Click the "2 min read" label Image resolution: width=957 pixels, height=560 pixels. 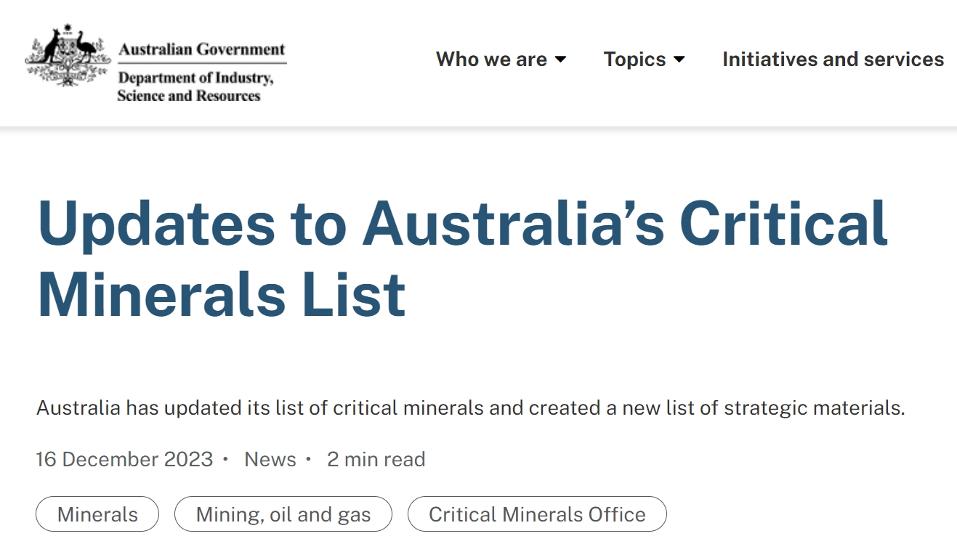click(x=376, y=459)
